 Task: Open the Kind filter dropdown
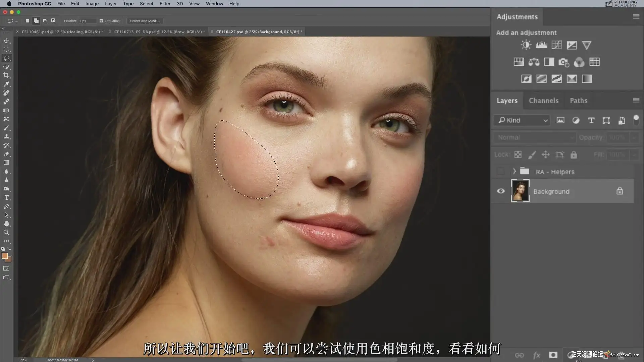(x=522, y=120)
